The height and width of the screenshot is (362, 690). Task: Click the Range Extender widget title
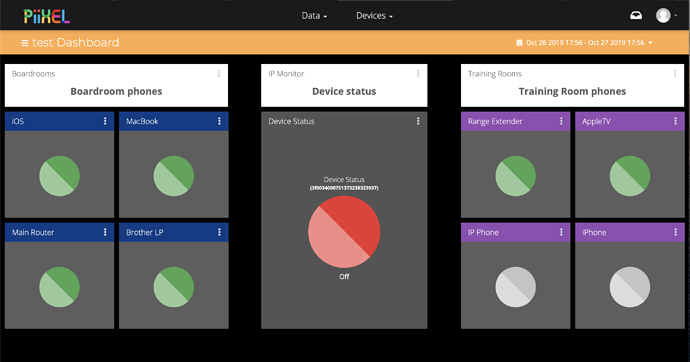click(x=495, y=121)
